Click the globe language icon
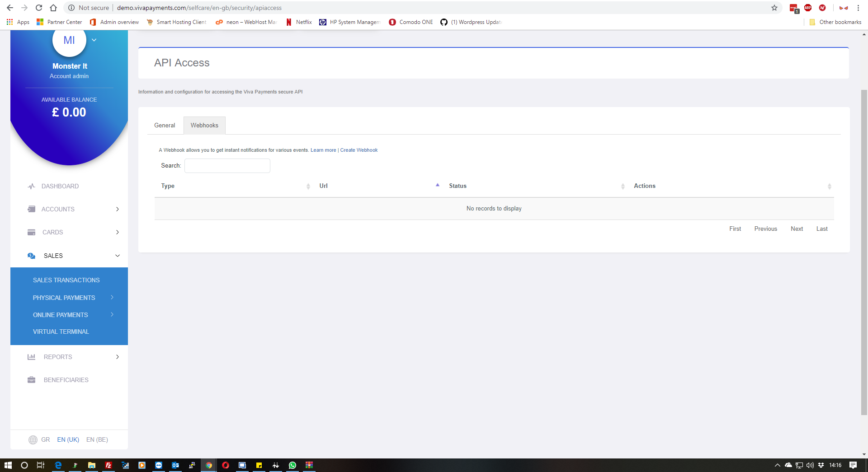This screenshot has width=868, height=472. tap(32, 439)
